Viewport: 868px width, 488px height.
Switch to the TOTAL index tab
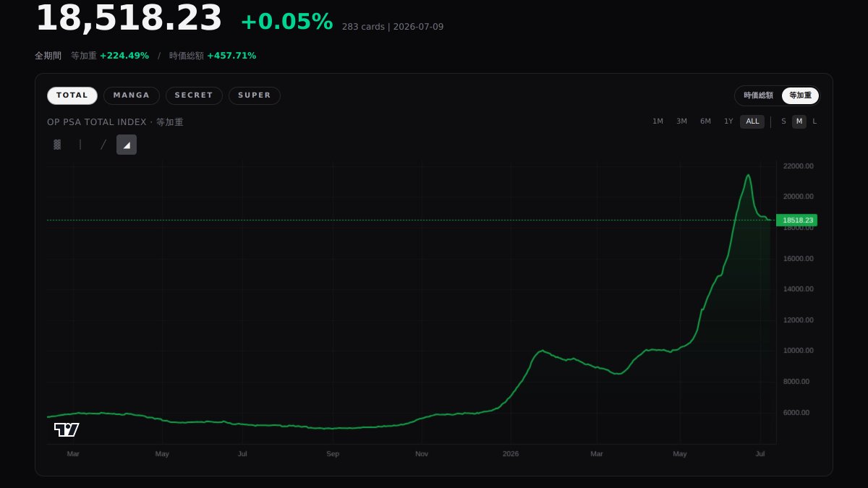[x=72, y=95]
